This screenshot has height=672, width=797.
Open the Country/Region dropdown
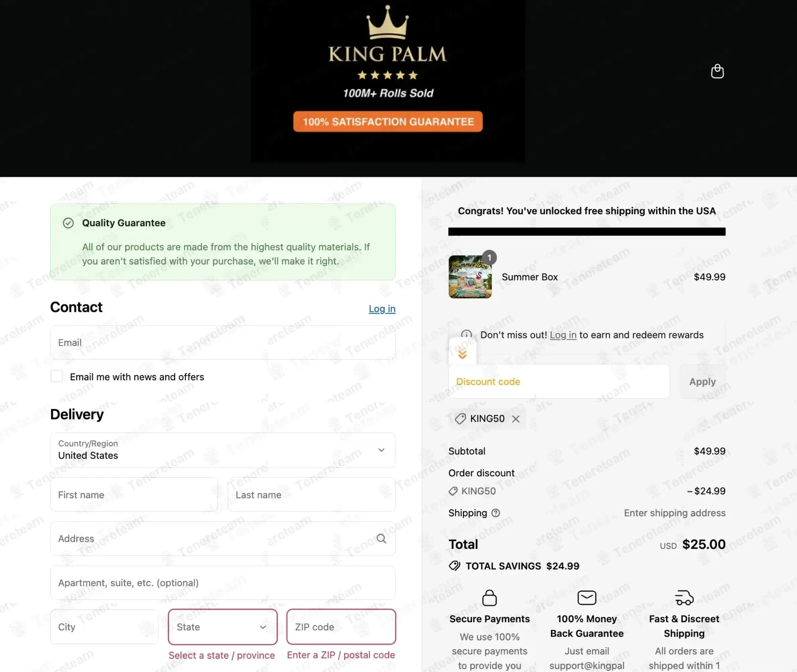pyautogui.click(x=223, y=450)
